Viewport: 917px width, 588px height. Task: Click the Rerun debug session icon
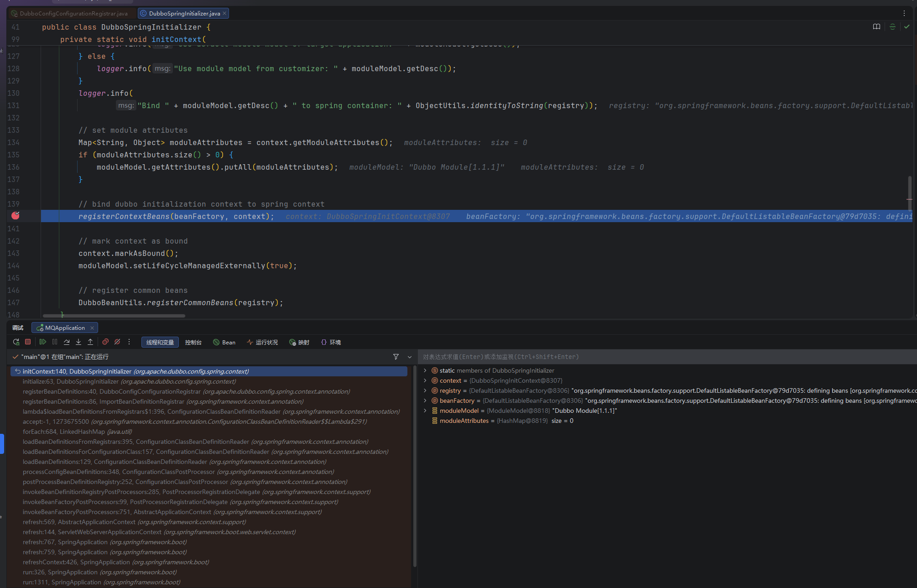[16, 342]
